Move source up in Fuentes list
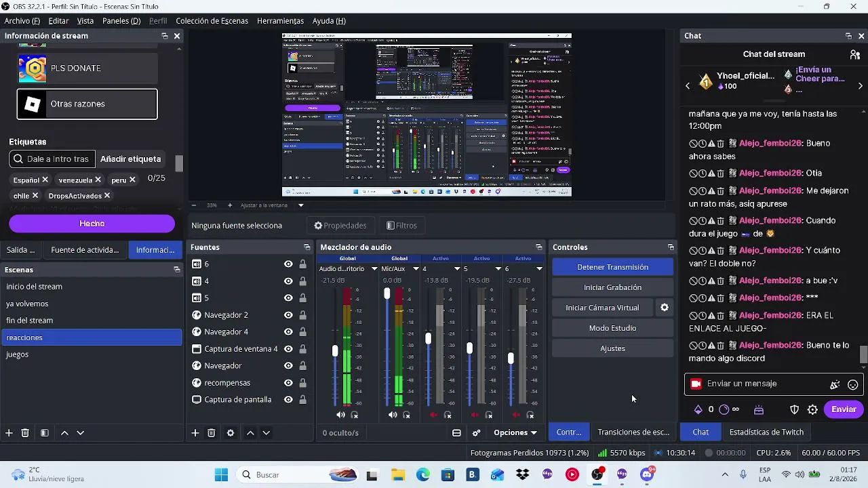 click(x=250, y=432)
